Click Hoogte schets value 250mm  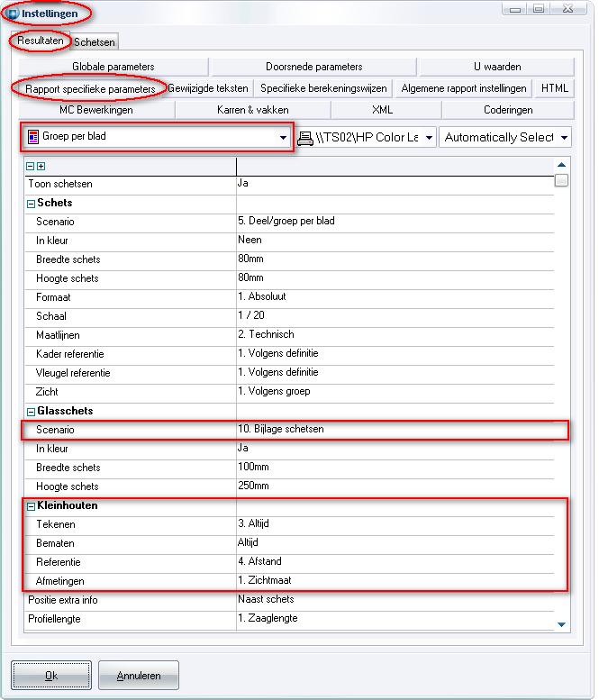pos(253,486)
